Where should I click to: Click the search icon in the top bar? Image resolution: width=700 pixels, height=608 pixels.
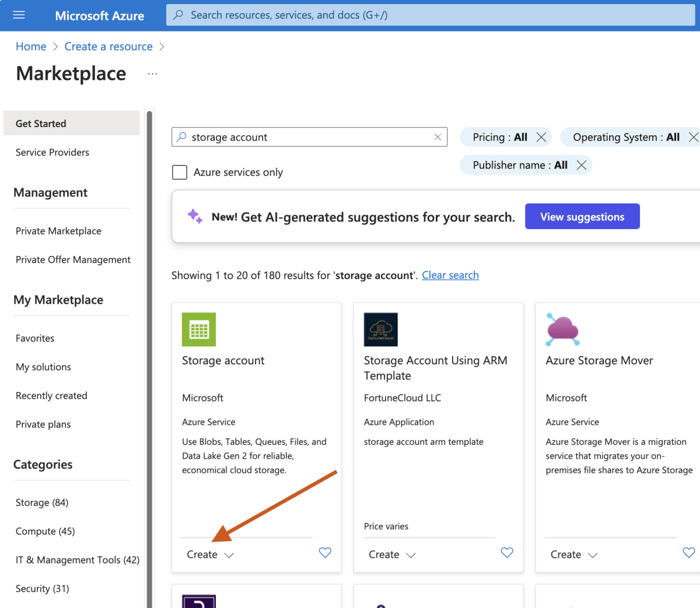click(178, 15)
